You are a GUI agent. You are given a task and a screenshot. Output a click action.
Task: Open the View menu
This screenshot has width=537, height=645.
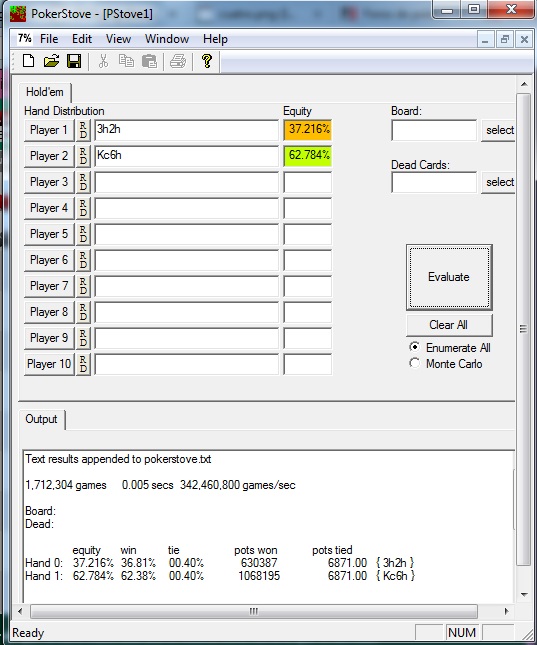coord(118,39)
